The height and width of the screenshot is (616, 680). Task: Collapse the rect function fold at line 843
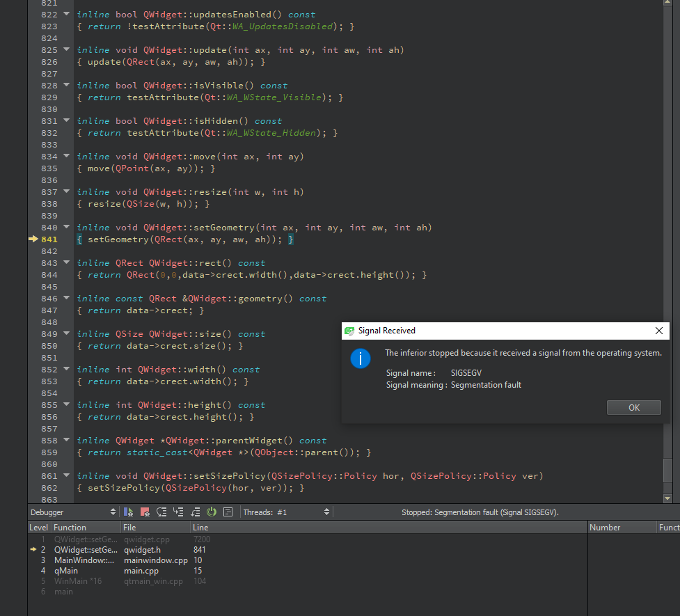pos(66,262)
